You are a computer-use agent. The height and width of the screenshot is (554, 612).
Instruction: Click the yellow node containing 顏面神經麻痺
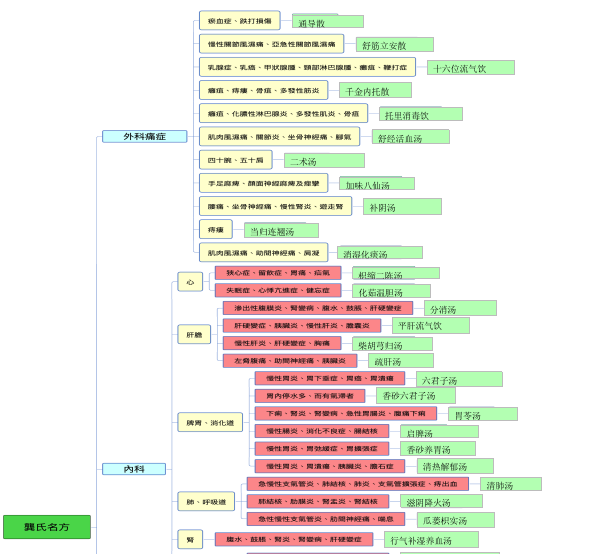[263, 183]
